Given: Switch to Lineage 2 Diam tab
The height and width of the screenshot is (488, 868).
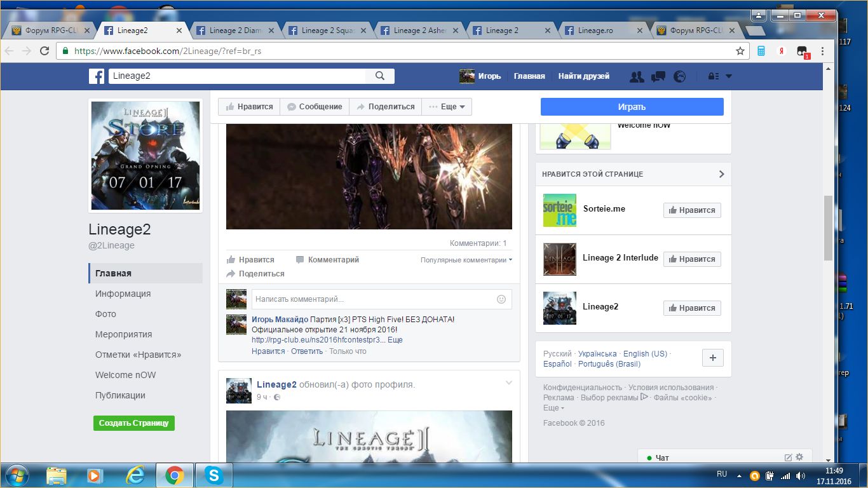Looking at the screenshot, I should [234, 30].
